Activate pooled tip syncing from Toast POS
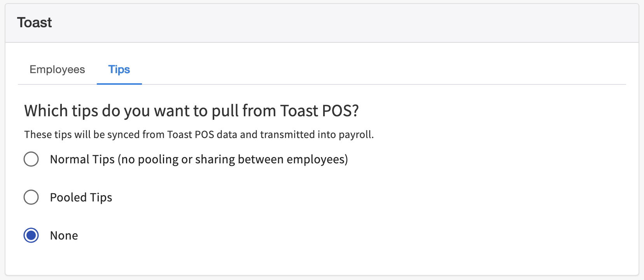Screen dimensions: 644x280 31,197
